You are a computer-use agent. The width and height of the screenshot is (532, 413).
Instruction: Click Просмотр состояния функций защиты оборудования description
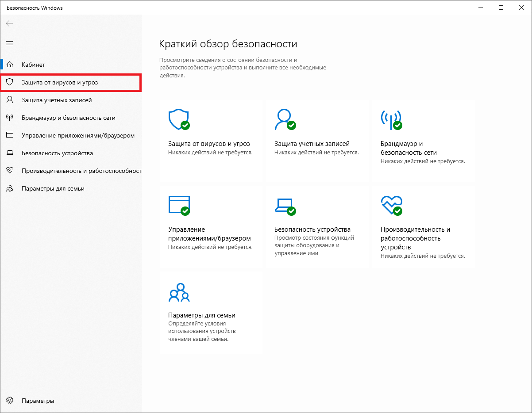[x=314, y=245]
